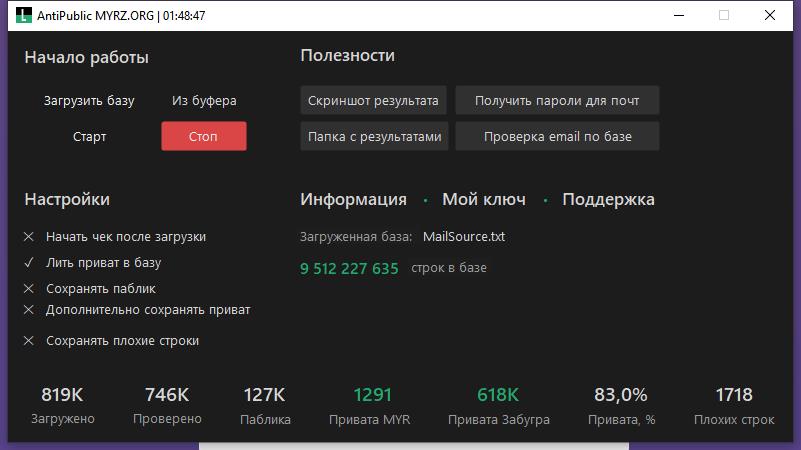The height and width of the screenshot is (450, 801).
Task: Switch to the Поддержка tab
Action: pyautogui.click(x=608, y=199)
